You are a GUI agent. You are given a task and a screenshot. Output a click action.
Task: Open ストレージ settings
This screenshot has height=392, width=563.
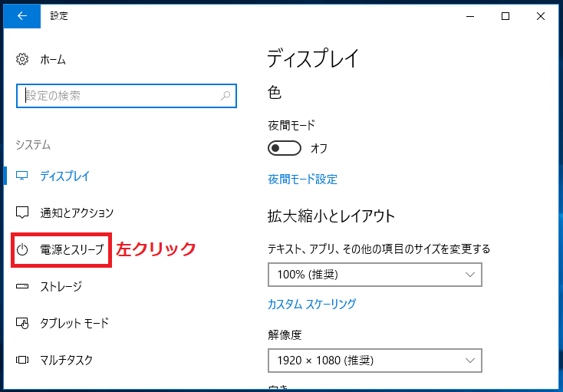(x=61, y=286)
